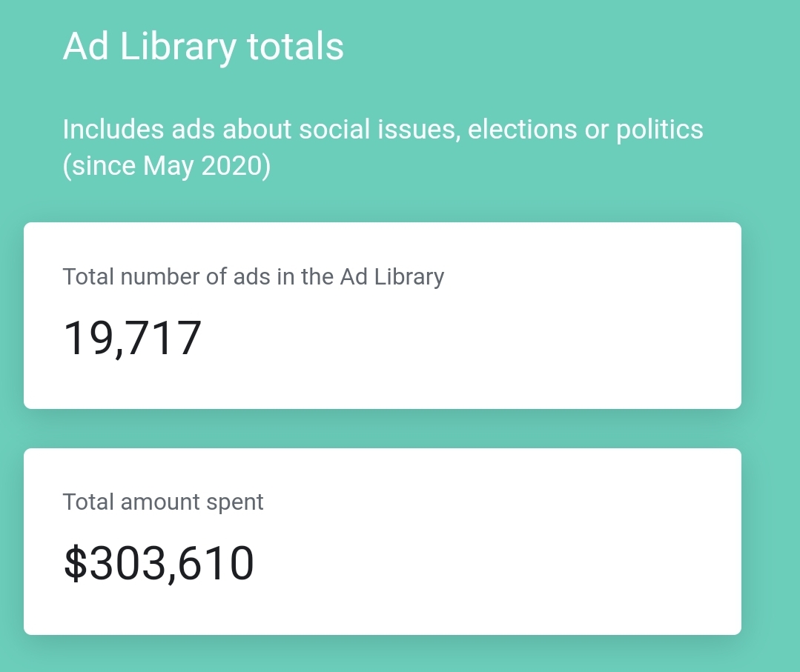Image resolution: width=800 pixels, height=672 pixels.
Task: Click the word elections in description
Action: click(x=523, y=129)
